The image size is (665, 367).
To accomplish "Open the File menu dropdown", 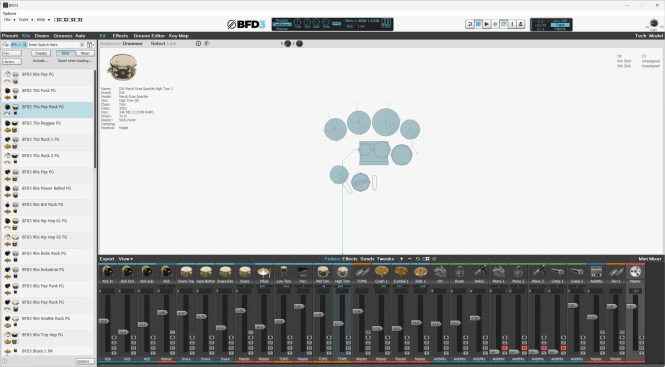I will (9, 20).
